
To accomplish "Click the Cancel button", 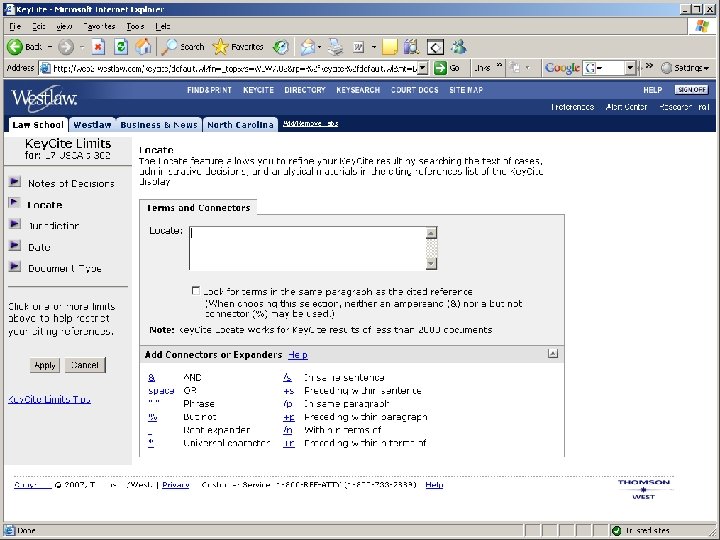I will tap(85, 365).
